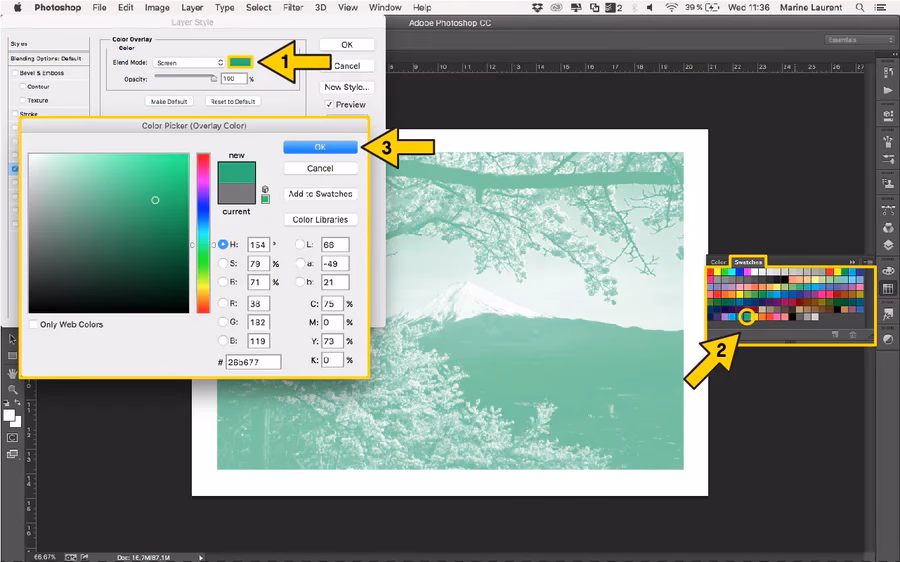This screenshot has width=900, height=562.
Task: Toggle the Preview checkbox in Layer Style
Action: coord(329,105)
